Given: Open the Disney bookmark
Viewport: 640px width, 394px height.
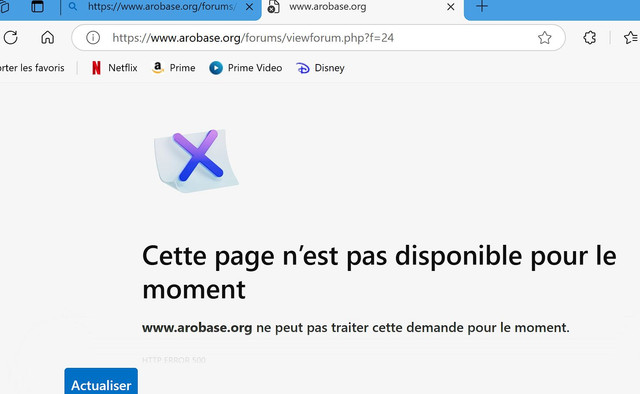Looking at the screenshot, I should click(320, 68).
